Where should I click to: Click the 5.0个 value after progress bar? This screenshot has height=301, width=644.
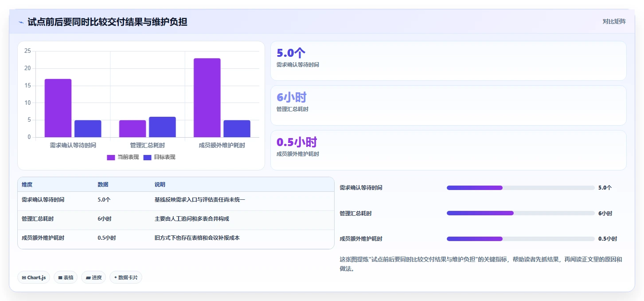(605, 188)
